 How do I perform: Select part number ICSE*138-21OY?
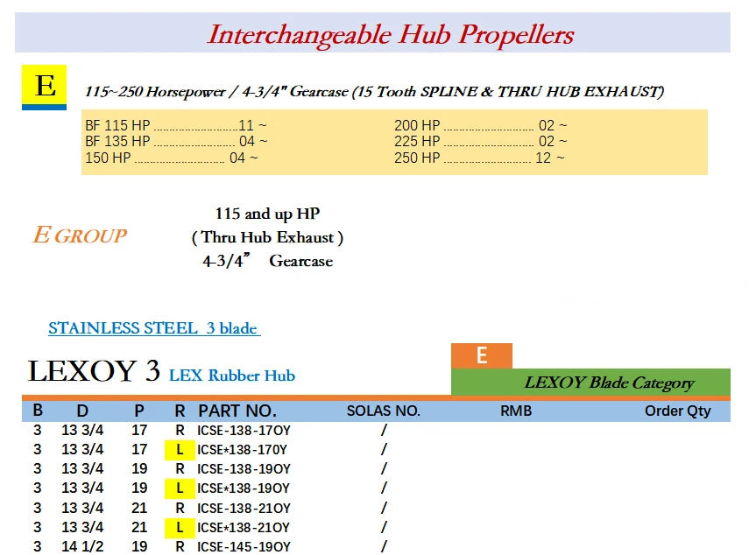coord(244,528)
